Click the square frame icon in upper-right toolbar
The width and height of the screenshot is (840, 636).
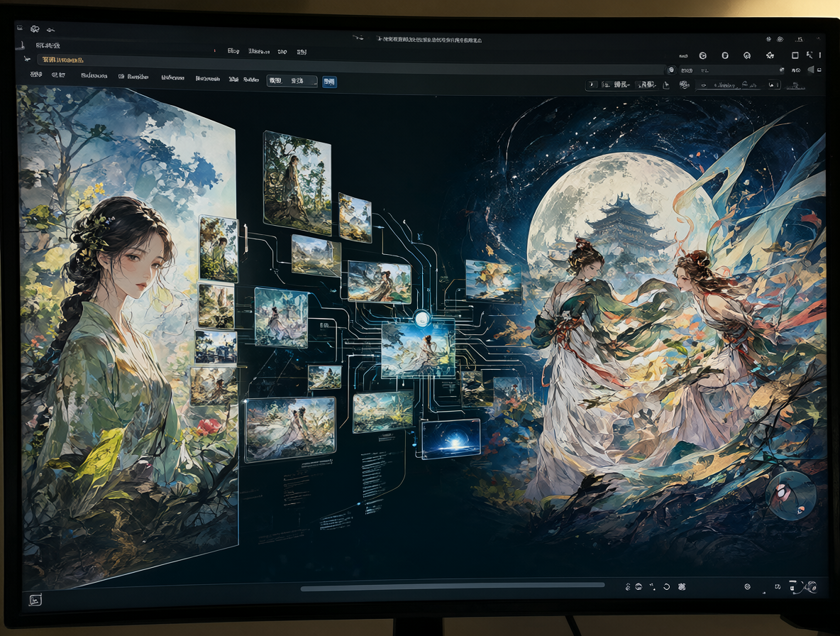pos(795,55)
